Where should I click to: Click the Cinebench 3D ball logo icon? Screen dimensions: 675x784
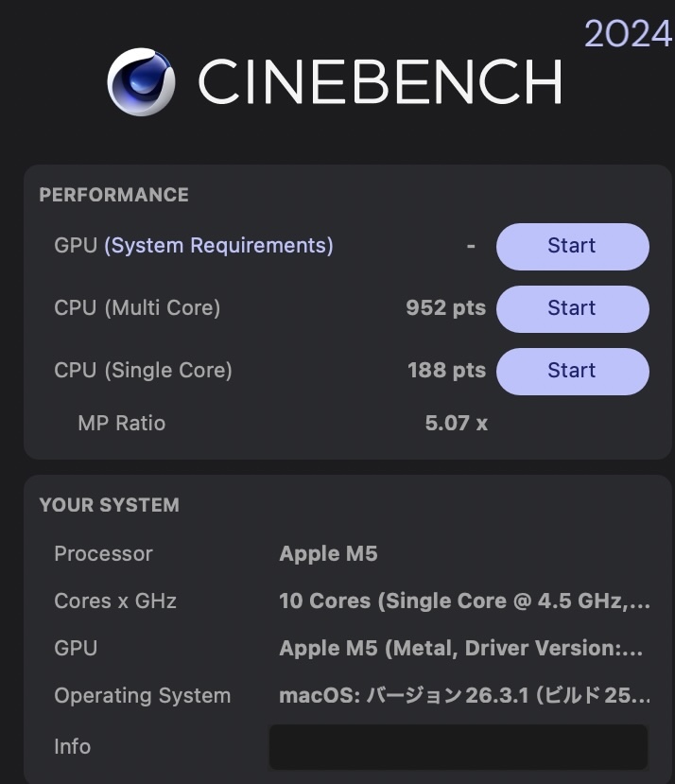(144, 81)
